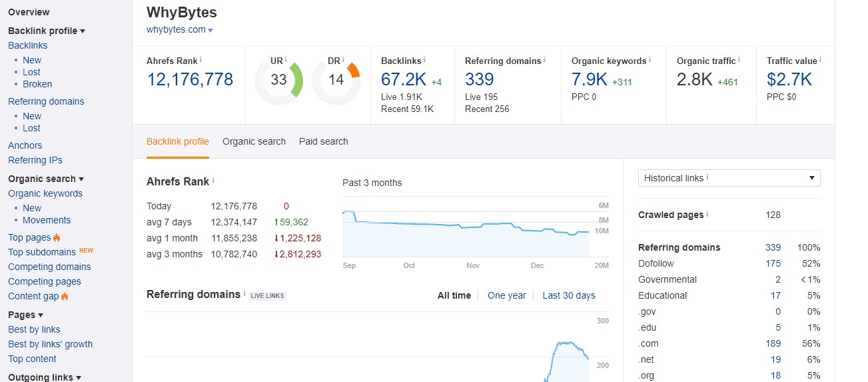
Task: Switch to the Backlink profile tab
Action: pos(178,141)
